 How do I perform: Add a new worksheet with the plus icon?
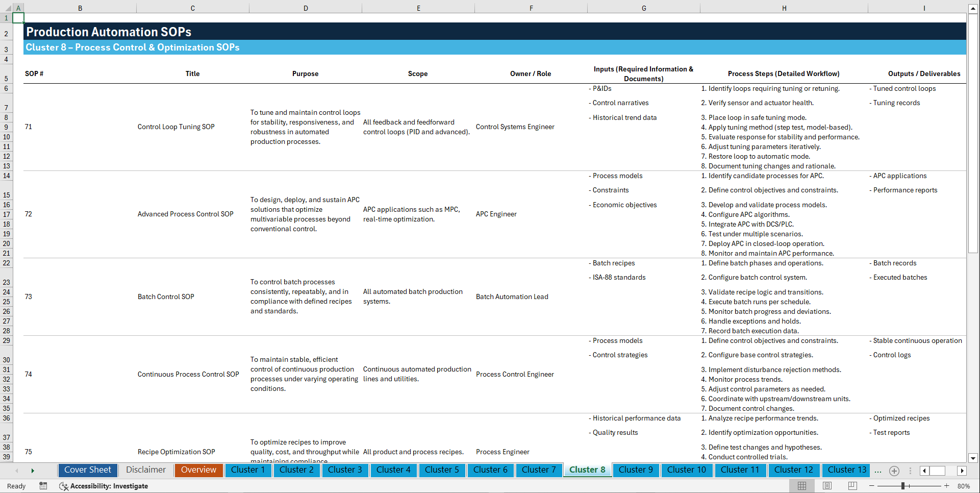tap(894, 471)
